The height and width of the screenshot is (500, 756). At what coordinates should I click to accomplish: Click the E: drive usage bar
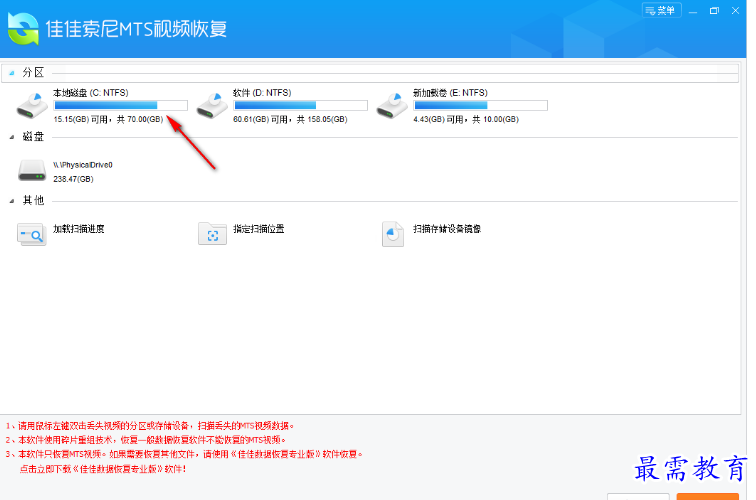tap(480, 105)
